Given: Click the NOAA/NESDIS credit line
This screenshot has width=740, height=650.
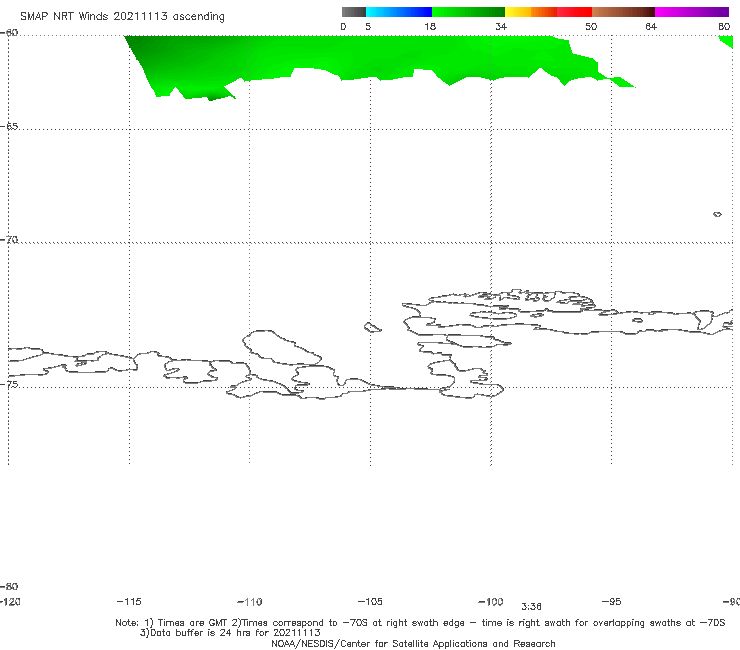Looking at the screenshot, I should (x=413, y=643).
